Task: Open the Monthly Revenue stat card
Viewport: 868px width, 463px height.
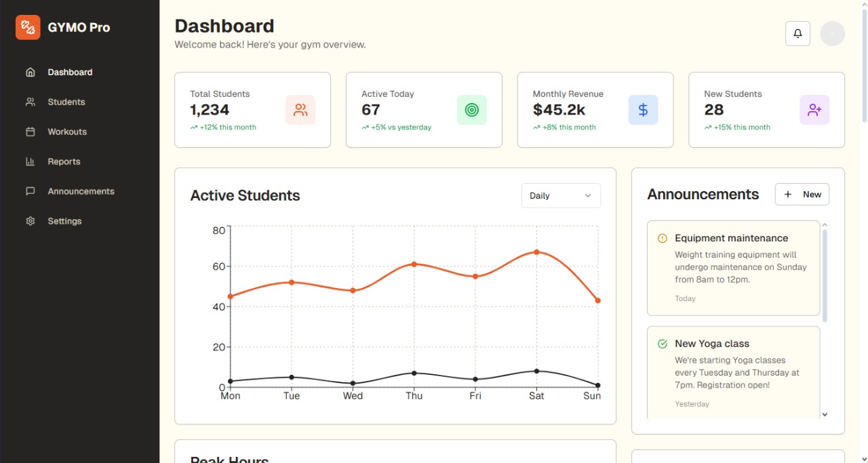Action: [x=595, y=110]
